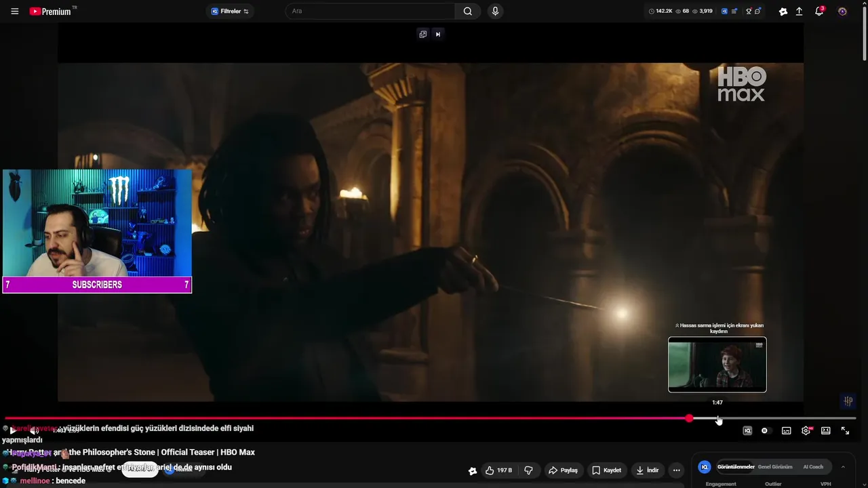Image resolution: width=868 pixels, height=488 pixels.
Task: Click the vidIQ icon in player controls
Action: point(747,430)
